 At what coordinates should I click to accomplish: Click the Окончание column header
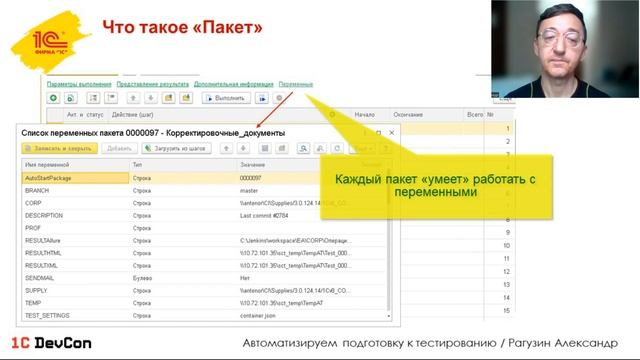[408, 115]
